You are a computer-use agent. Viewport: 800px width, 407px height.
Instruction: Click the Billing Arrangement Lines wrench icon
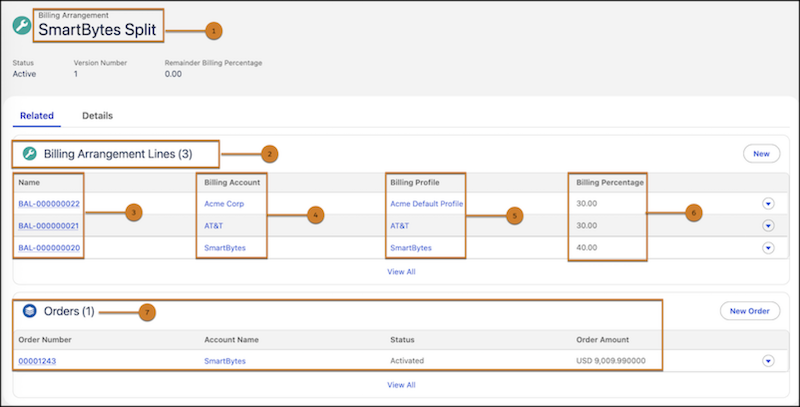click(x=30, y=154)
